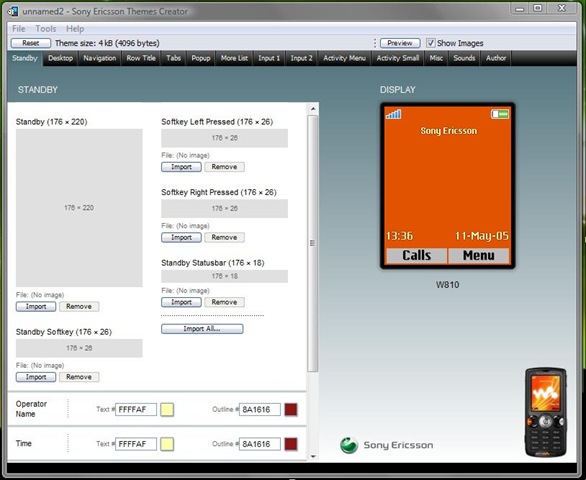Click the Time outline hex field

[260, 444]
